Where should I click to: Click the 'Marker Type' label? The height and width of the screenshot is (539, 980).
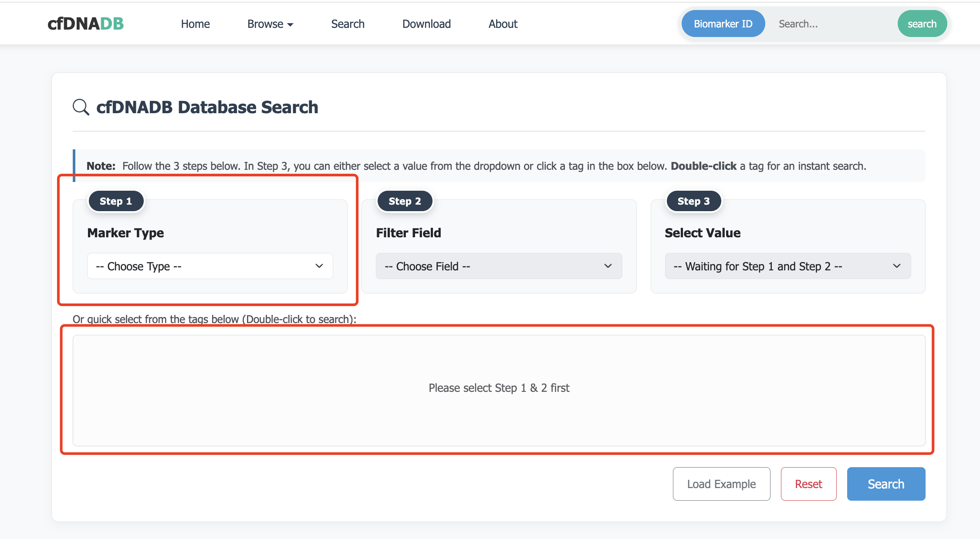[x=125, y=233]
